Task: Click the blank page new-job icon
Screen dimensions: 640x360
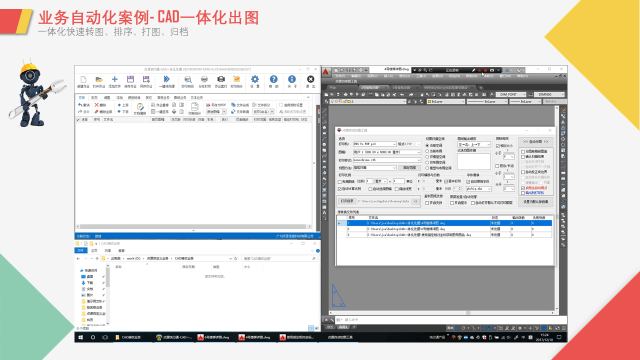Action: (x=83, y=80)
